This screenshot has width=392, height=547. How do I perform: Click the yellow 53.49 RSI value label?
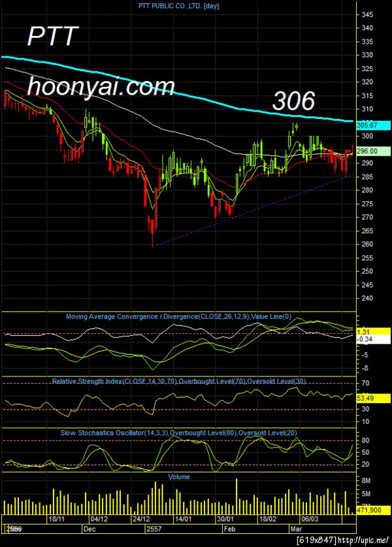click(x=373, y=399)
